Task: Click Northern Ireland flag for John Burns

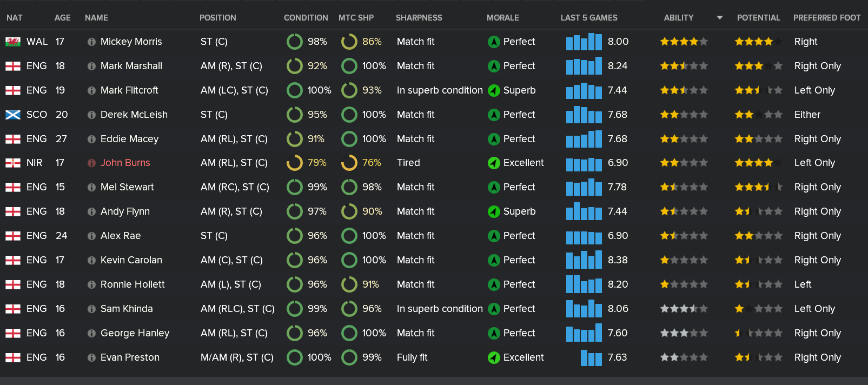Action: pyautogui.click(x=13, y=163)
